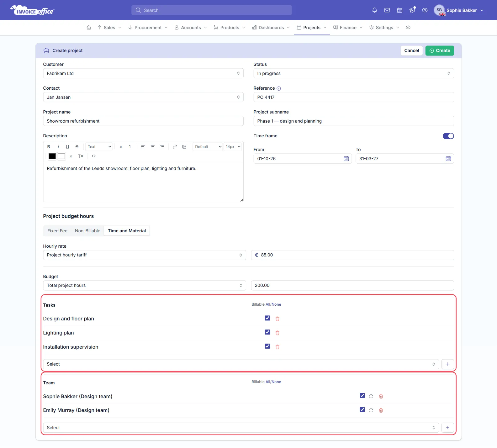Insert an image in the description

click(x=184, y=147)
